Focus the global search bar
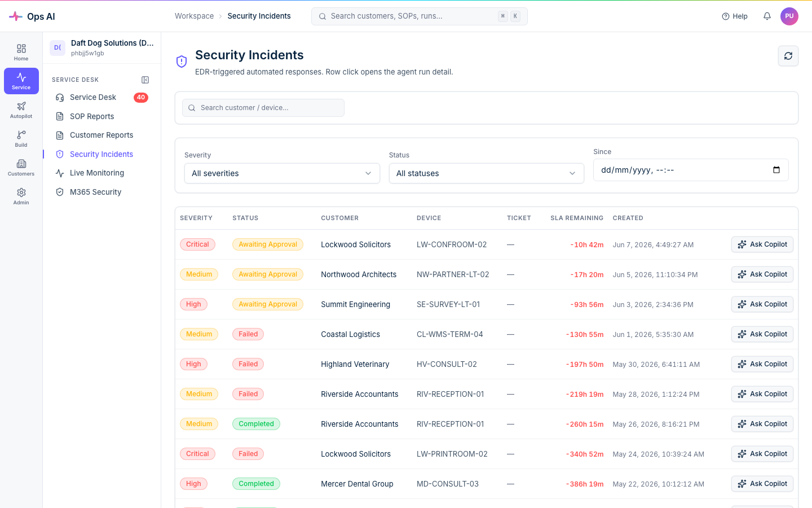Viewport: 812px width, 508px height. tap(420, 16)
